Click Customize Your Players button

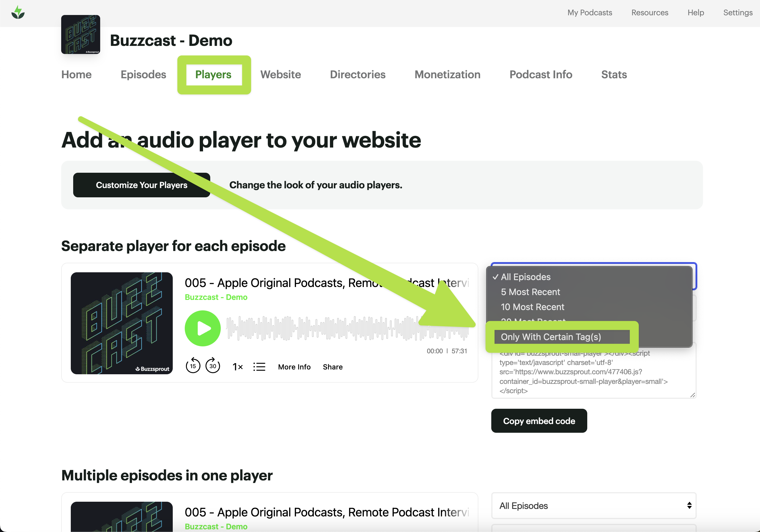(141, 185)
